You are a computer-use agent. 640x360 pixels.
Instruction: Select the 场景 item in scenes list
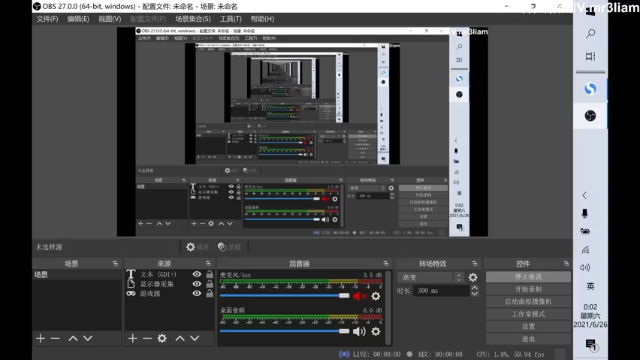coord(77,275)
